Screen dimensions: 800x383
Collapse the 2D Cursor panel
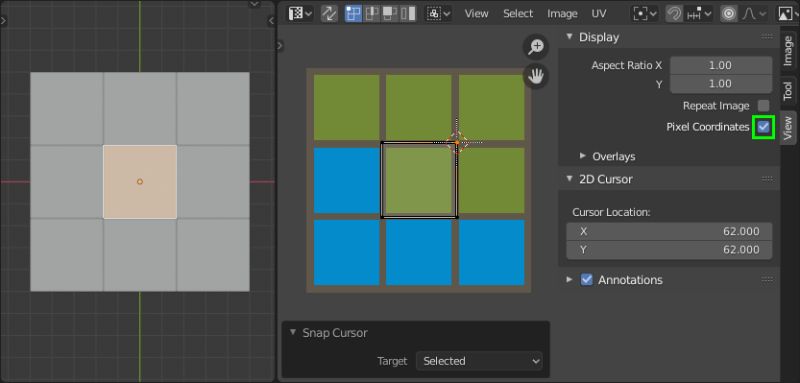click(x=570, y=178)
